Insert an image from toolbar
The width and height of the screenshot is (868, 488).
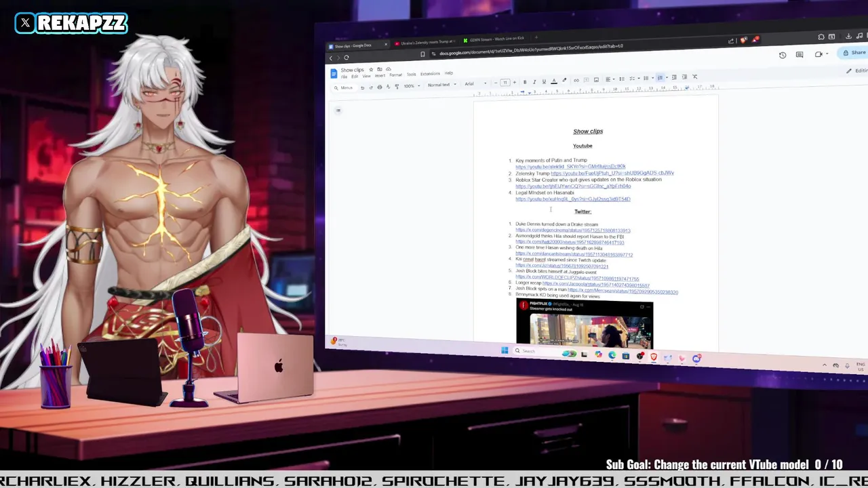click(596, 79)
